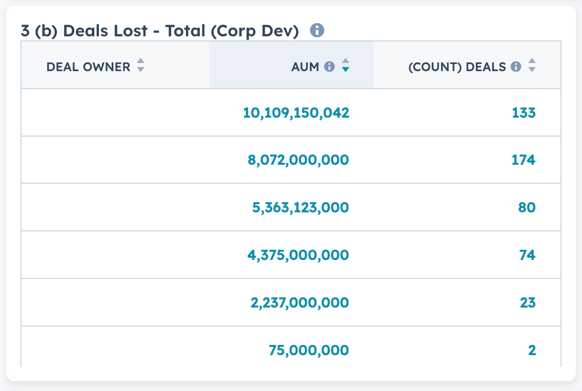Viewport: 582px width, 391px height.
Task: Drill into the 80 deals count
Action: pyautogui.click(x=527, y=208)
